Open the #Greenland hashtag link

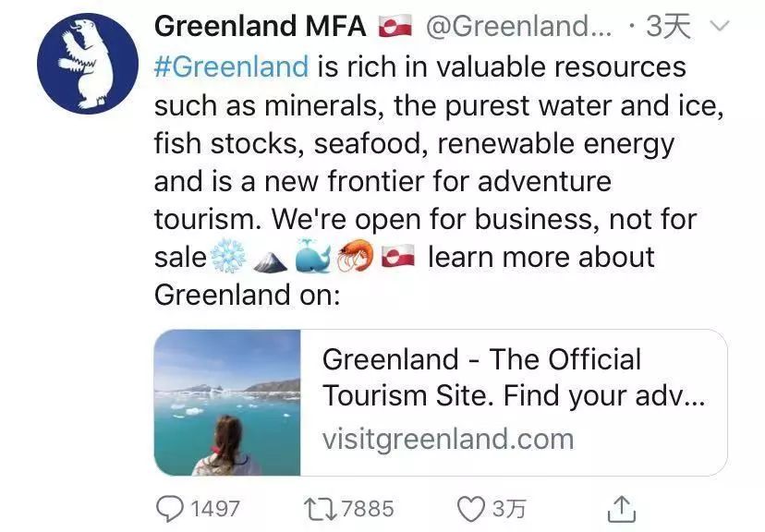click(231, 67)
